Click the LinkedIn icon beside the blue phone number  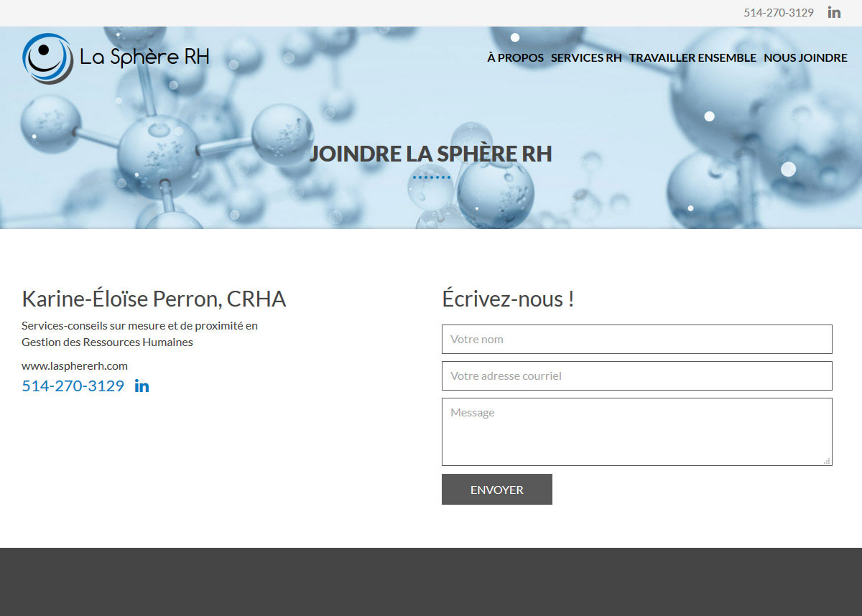142,386
